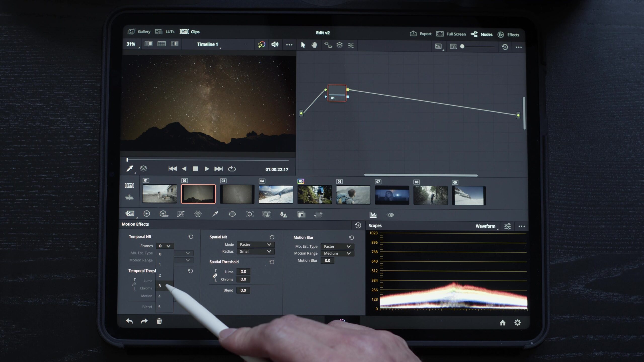
Task: Toggle Spatial Threshold luma-chroma link
Action: pyautogui.click(x=215, y=276)
